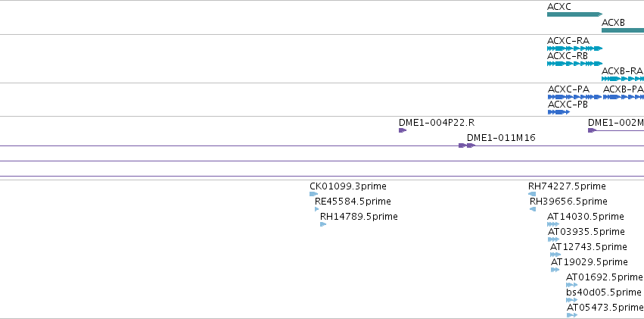Select the ACXC-RA transcript glyph
Image resolution: width=644 pixels, height=319 pixels.
tap(574, 48)
